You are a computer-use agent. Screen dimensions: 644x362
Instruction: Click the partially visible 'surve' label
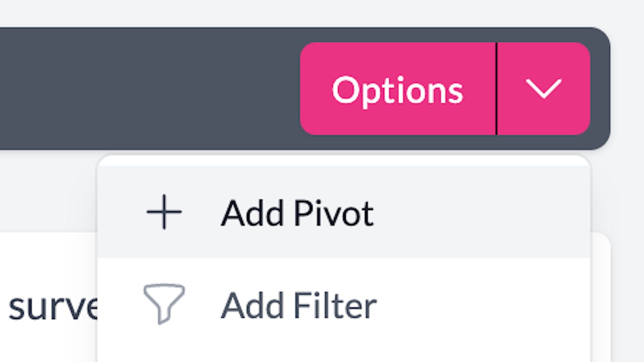(x=52, y=308)
